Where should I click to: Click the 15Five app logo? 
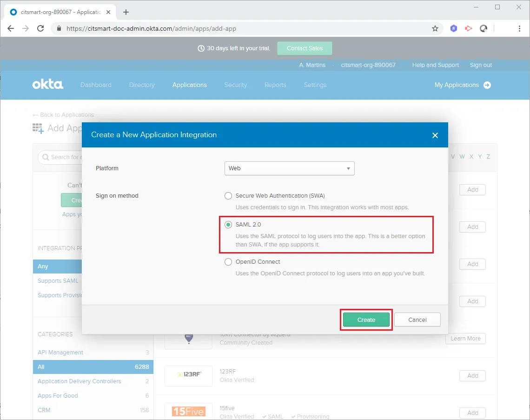pyautogui.click(x=189, y=411)
